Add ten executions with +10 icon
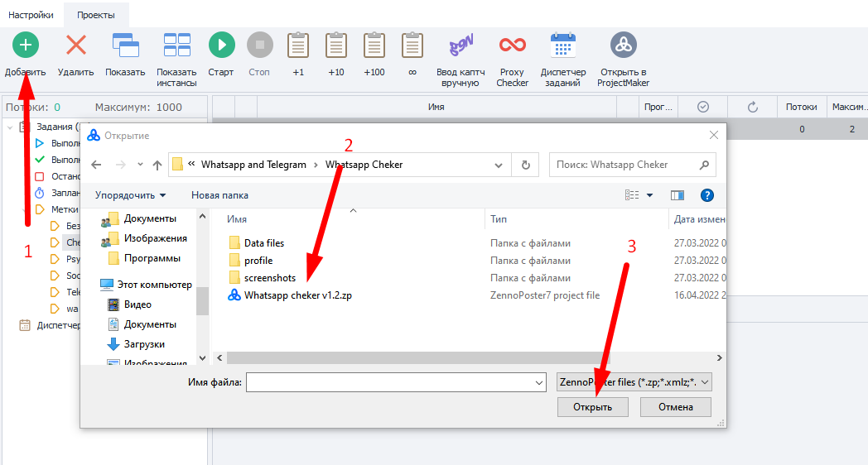The width and height of the screenshot is (868, 465). [x=336, y=45]
